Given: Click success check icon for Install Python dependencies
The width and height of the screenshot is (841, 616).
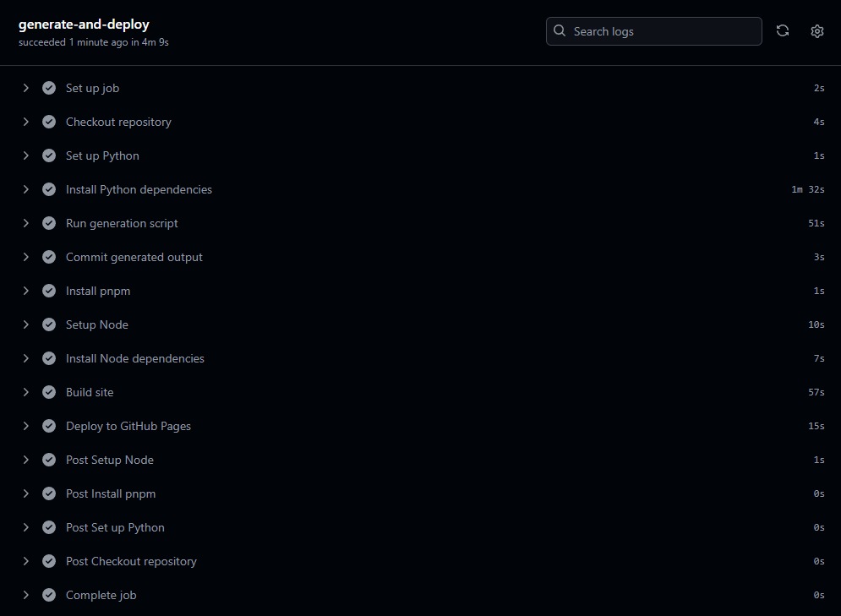Looking at the screenshot, I should pos(49,189).
